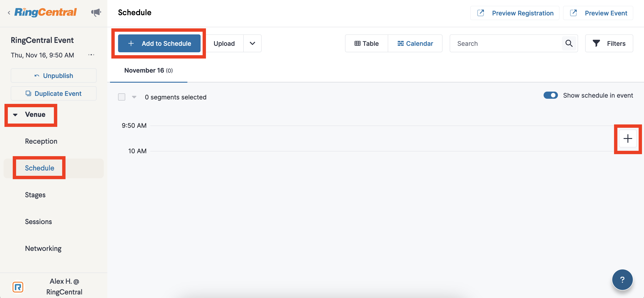The width and height of the screenshot is (644, 298).
Task: Click the RingCentral Event title
Action: 42,40
